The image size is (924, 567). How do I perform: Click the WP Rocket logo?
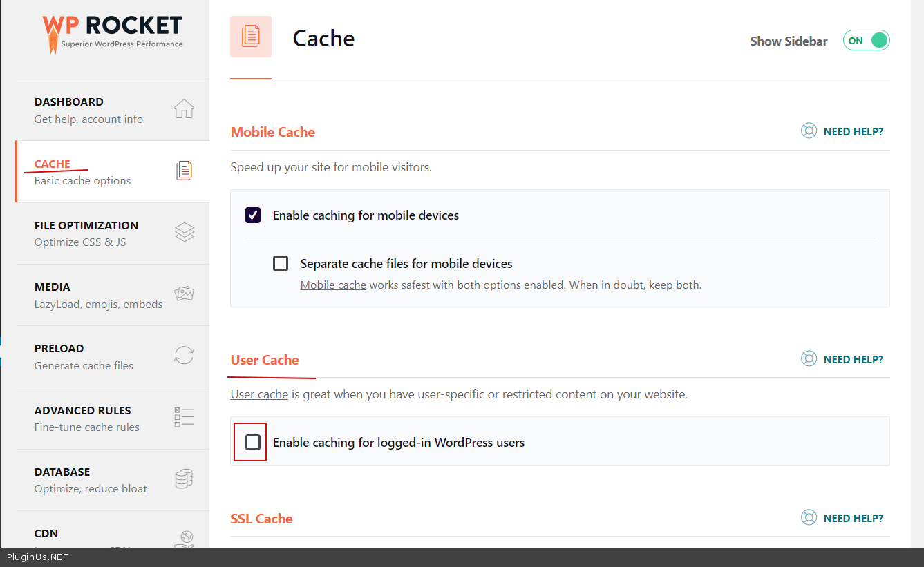[x=113, y=33]
